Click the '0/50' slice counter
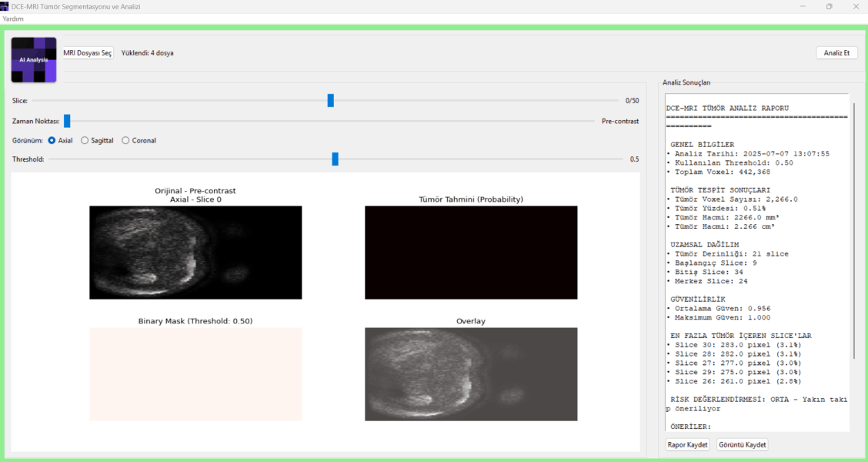Image resolution: width=868 pixels, height=462 pixels. click(x=633, y=101)
